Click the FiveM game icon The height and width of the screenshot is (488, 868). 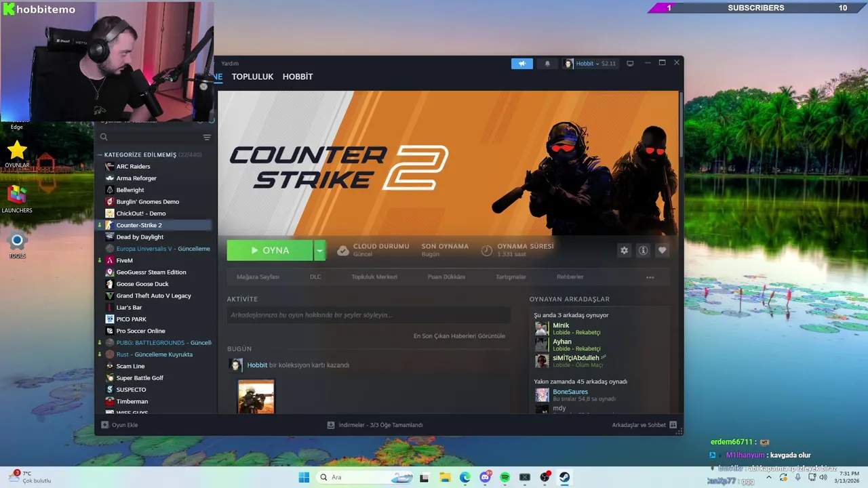pyautogui.click(x=110, y=260)
